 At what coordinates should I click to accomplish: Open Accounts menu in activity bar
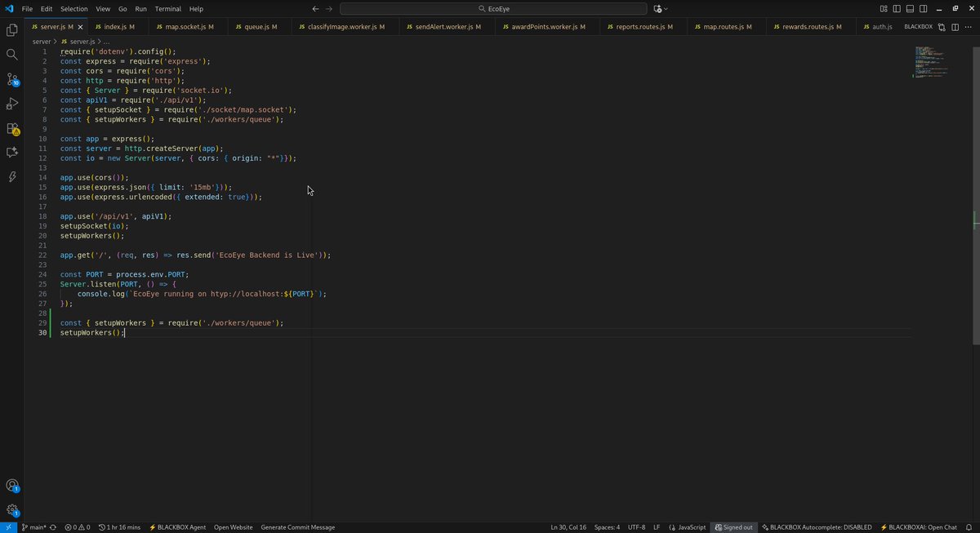[x=12, y=486]
